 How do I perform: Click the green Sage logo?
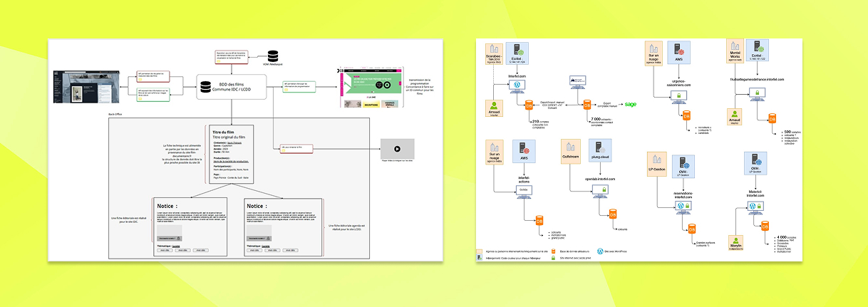click(630, 105)
